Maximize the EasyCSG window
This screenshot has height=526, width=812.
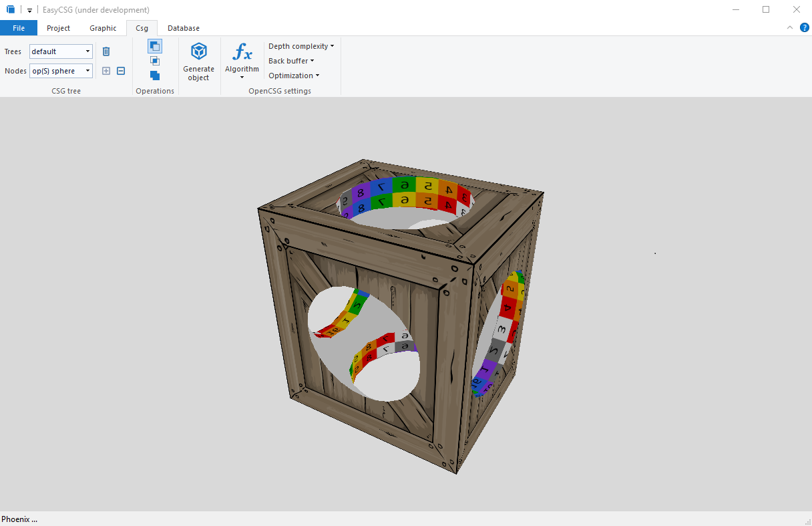[766, 10]
